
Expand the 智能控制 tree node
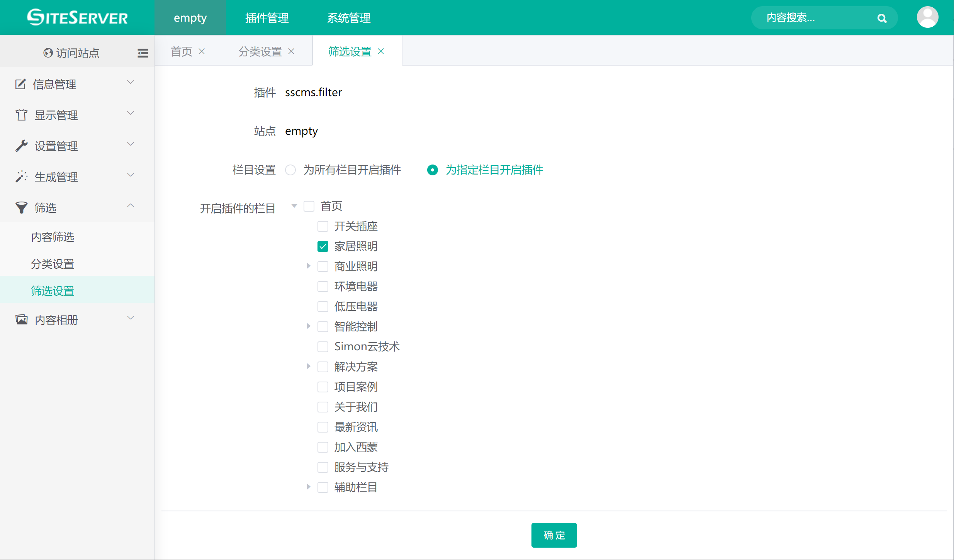[x=308, y=326]
